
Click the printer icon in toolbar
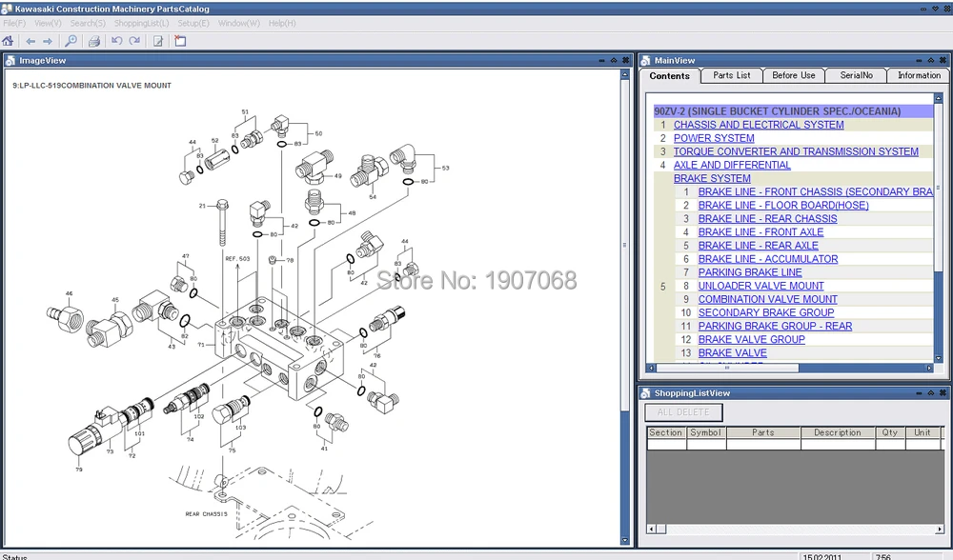tap(94, 41)
